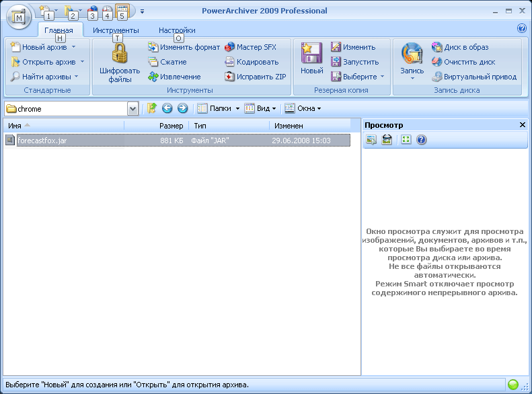The image size is (532, 394).
Task: Expand the Запись dropdown arrow
Action: (x=412, y=79)
